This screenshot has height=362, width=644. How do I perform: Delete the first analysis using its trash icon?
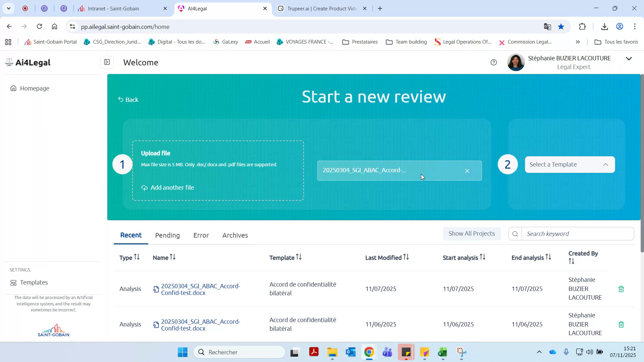[621, 289]
